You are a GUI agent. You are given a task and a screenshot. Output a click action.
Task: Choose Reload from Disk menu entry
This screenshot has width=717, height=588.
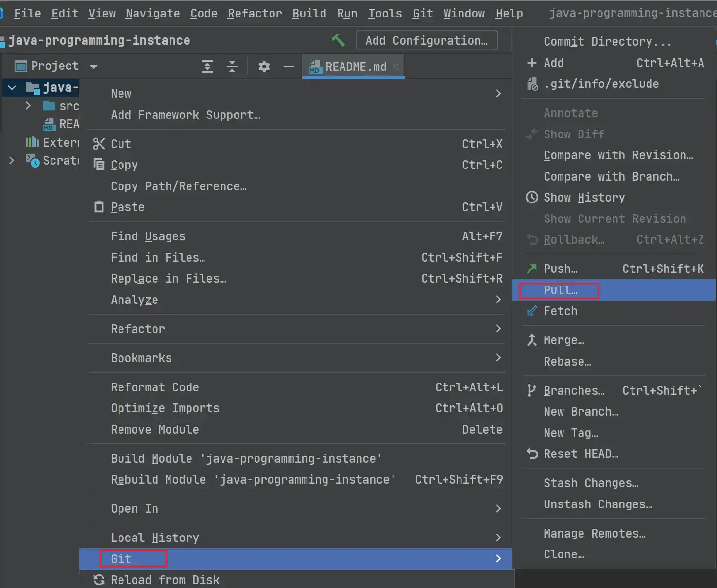coord(165,580)
